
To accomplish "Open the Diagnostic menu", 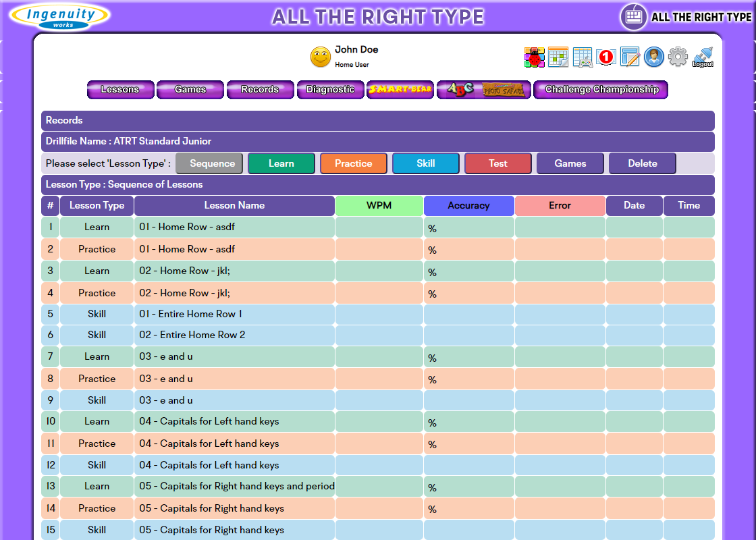I will pyautogui.click(x=330, y=90).
